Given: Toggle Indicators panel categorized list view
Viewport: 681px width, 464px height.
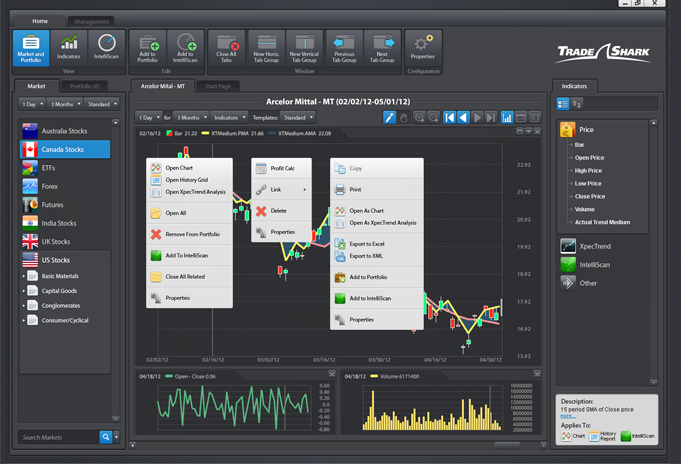Looking at the screenshot, I should 563,104.
